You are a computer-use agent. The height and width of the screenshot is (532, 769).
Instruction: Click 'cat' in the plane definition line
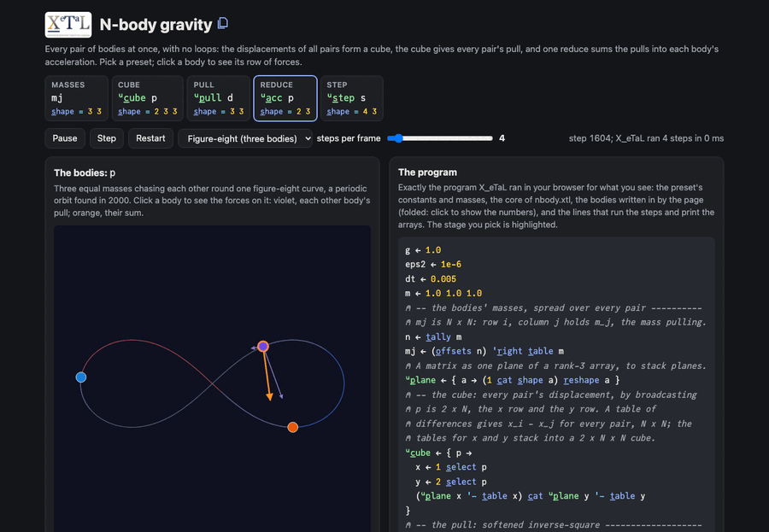coord(505,380)
